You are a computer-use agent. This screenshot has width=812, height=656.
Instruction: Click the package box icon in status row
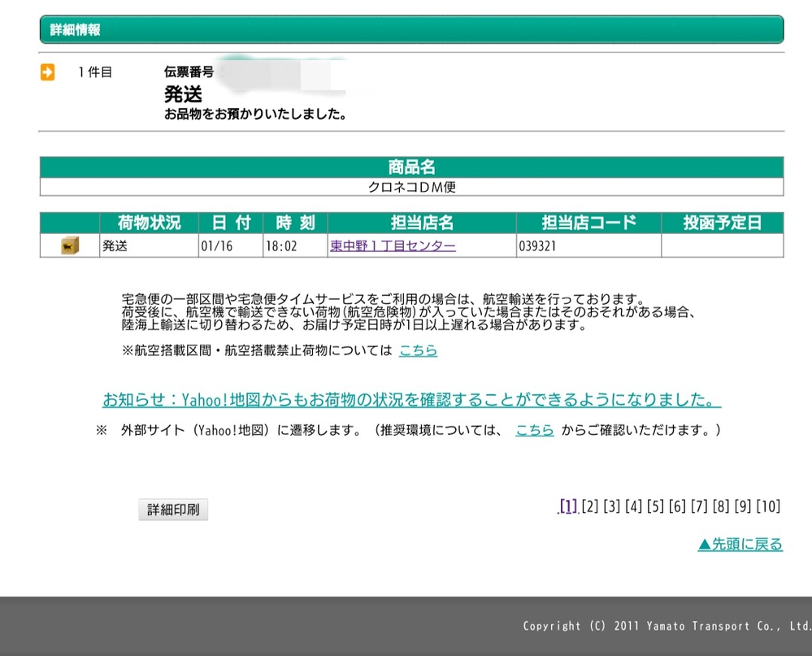pyautogui.click(x=70, y=245)
